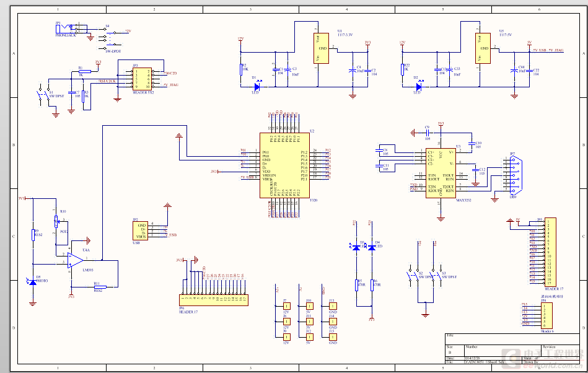Click the J11 5V terminal pad
Image resolution: width=588 pixels, height=373 pixels.
point(309,322)
